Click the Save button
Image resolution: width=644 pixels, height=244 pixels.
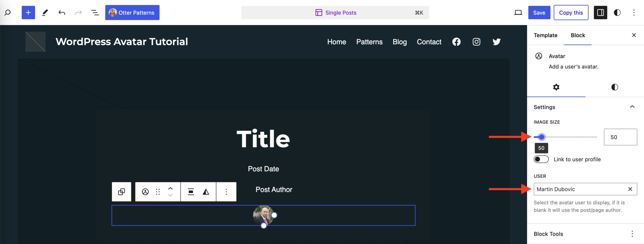tap(539, 12)
